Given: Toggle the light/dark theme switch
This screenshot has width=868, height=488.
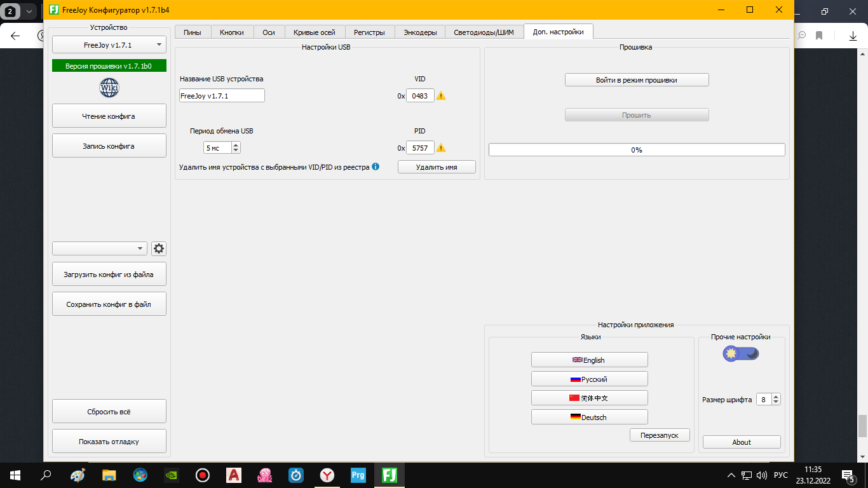Looking at the screenshot, I should pyautogui.click(x=741, y=353).
